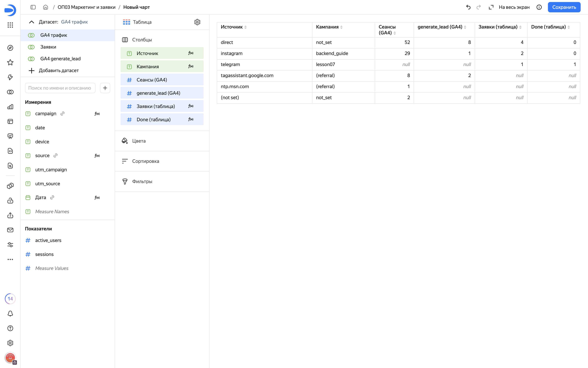The height and width of the screenshot is (368, 588).
Task: Select the sessions measure
Action: click(x=44, y=254)
